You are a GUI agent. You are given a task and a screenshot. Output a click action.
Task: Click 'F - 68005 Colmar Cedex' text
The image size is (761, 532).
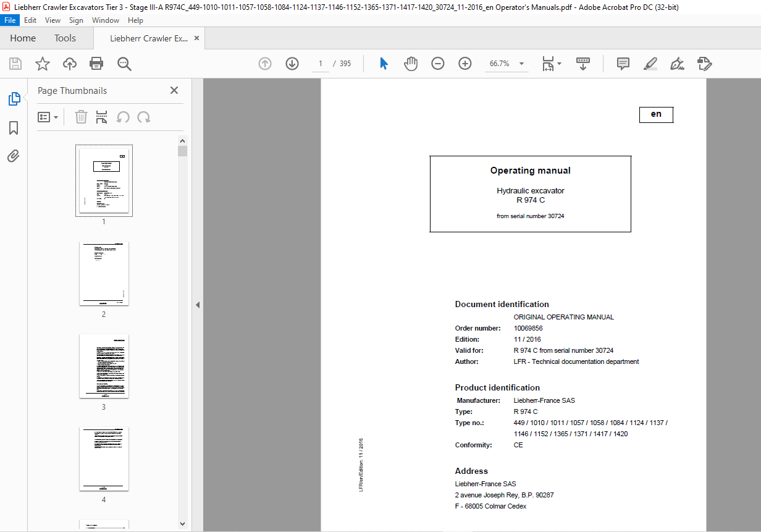click(x=491, y=506)
